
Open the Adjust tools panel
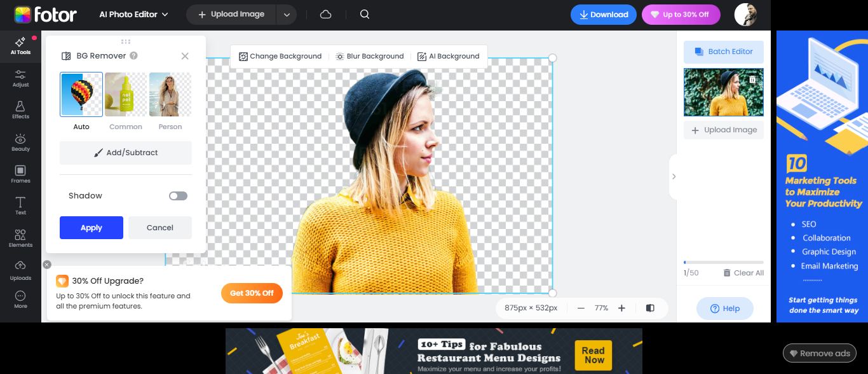tap(20, 79)
